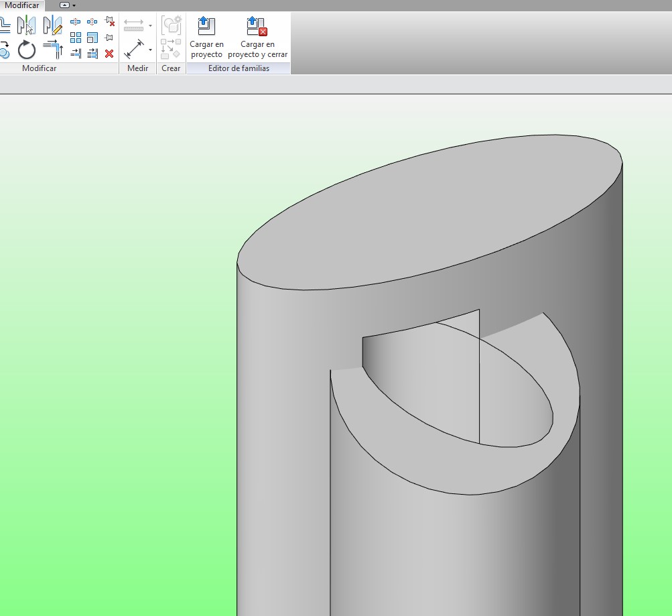Activate the Rotate tool
The width and height of the screenshot is (672, 616).
[x=26, y=50]
